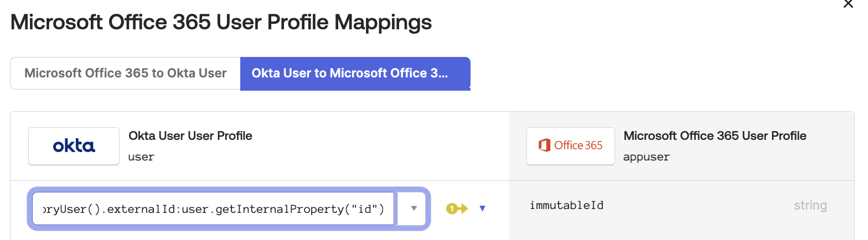This screenshot has height=240, width=868.
Task: Click the okta logo tile
Action: pyautogui.click(x=74, y=146)
